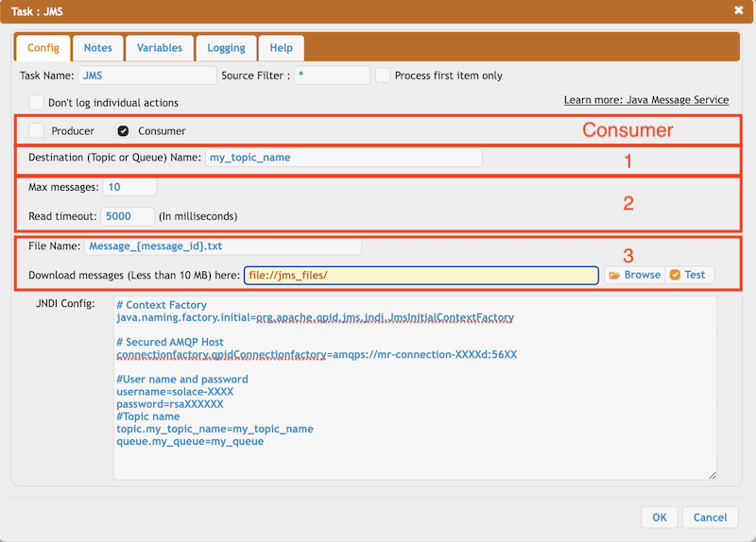Select the Help tab
756x542 pixels.
(281, 48)
